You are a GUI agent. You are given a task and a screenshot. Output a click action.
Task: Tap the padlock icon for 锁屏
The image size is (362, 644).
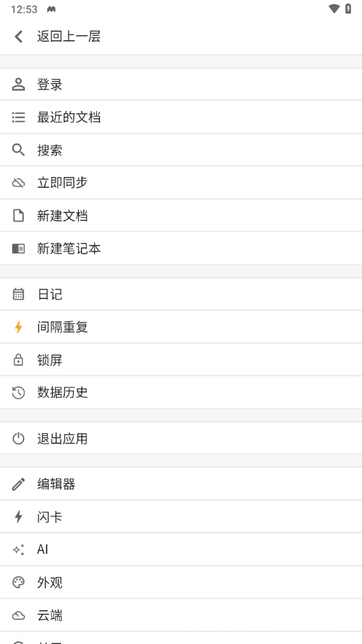point(18,360)
